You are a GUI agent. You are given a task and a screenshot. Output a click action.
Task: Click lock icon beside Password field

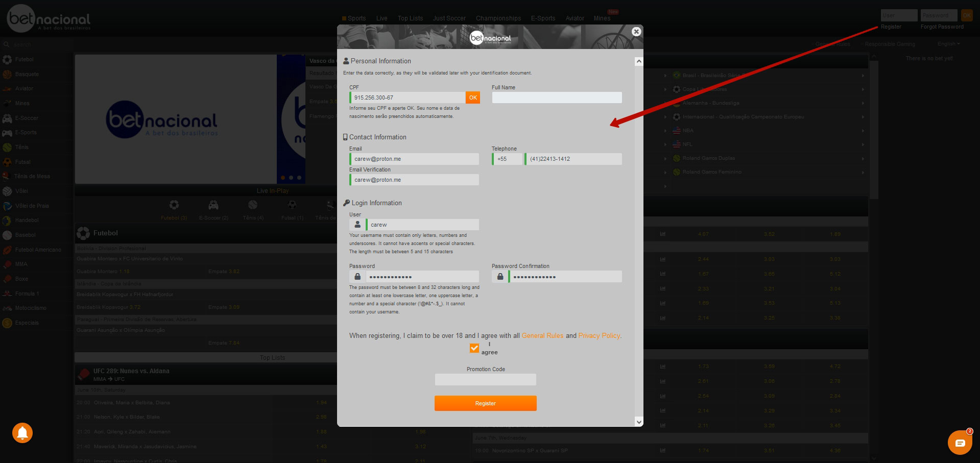[357, 277]
